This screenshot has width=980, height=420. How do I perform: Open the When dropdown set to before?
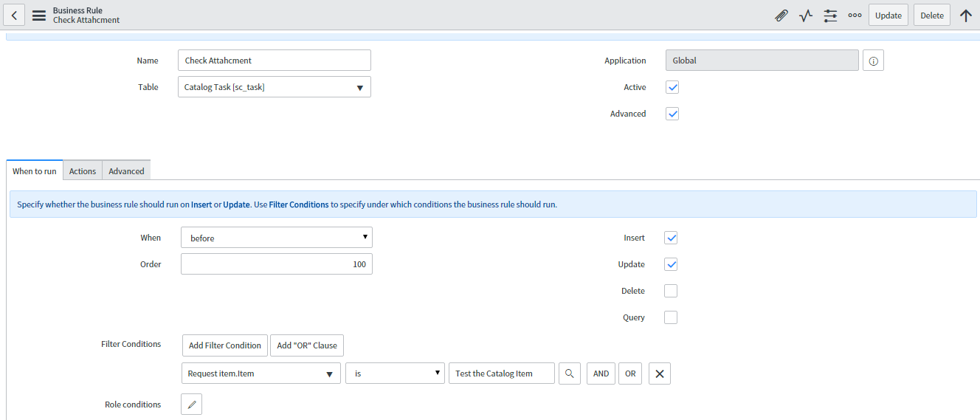coord(277,238)
